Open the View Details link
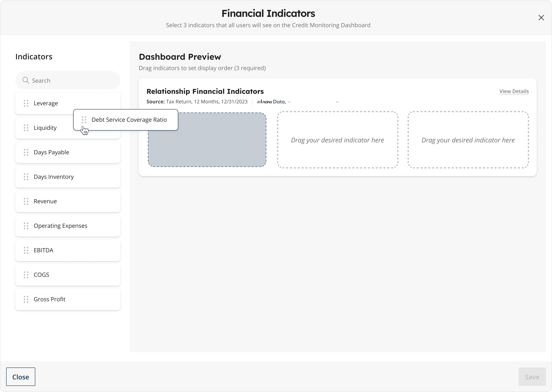This screenshot has height=392, width=552. pyautogui.click(x=514, y=91)
